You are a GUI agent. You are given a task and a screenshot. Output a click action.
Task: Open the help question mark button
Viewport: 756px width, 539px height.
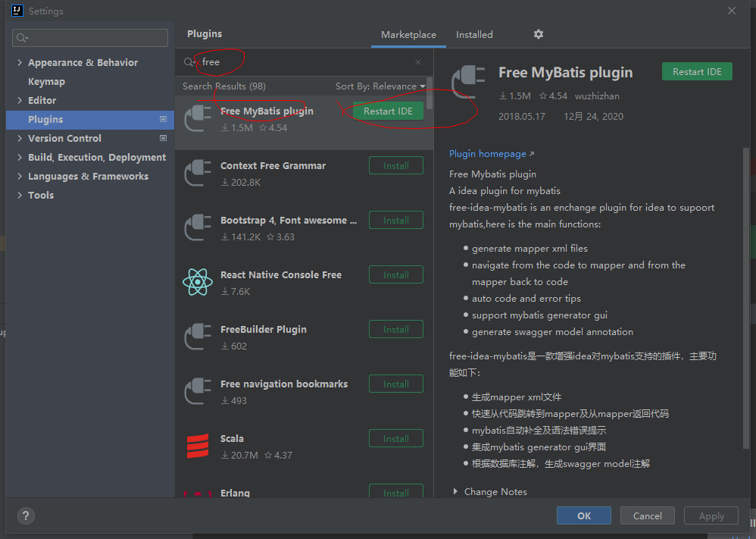(x=26, y=515)
